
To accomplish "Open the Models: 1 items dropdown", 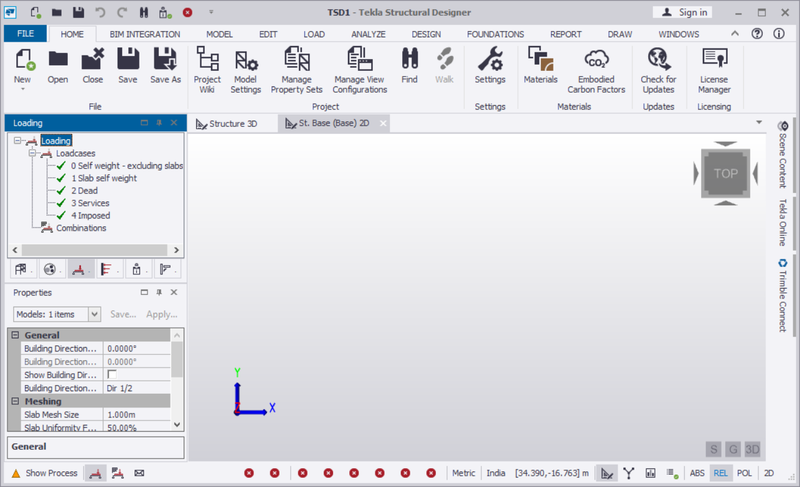I will 94,314.
